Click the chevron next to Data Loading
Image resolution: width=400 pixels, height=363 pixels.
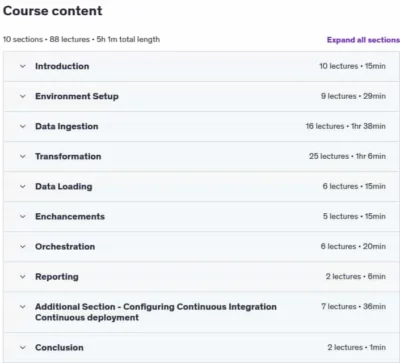click(23, 186)
